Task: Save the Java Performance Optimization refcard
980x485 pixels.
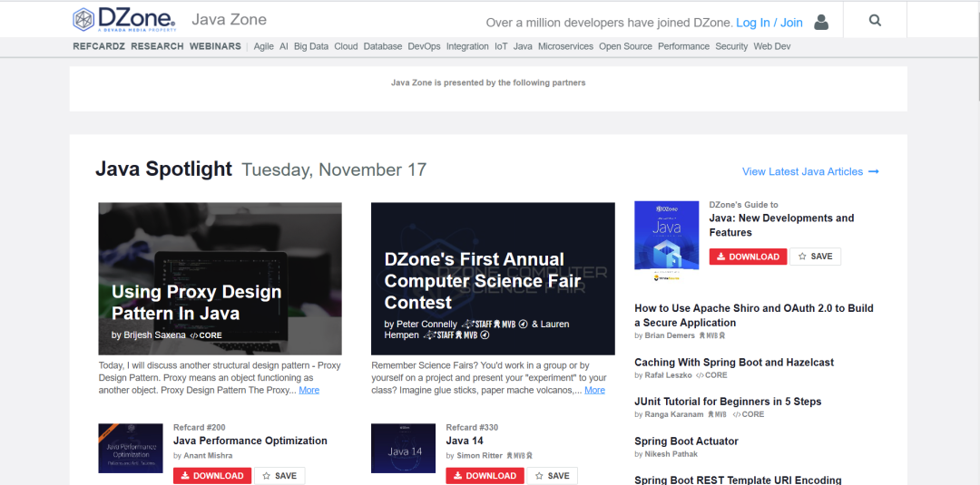Action: coord(279,476)
